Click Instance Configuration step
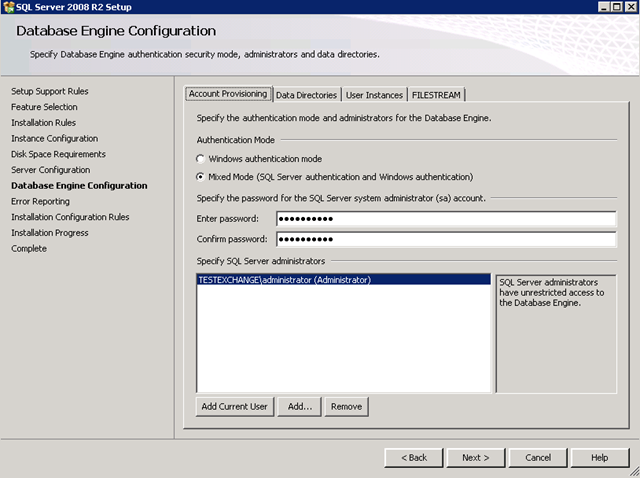Image resolution: width=640 pixels, height=478 pixels. [54, 138]
